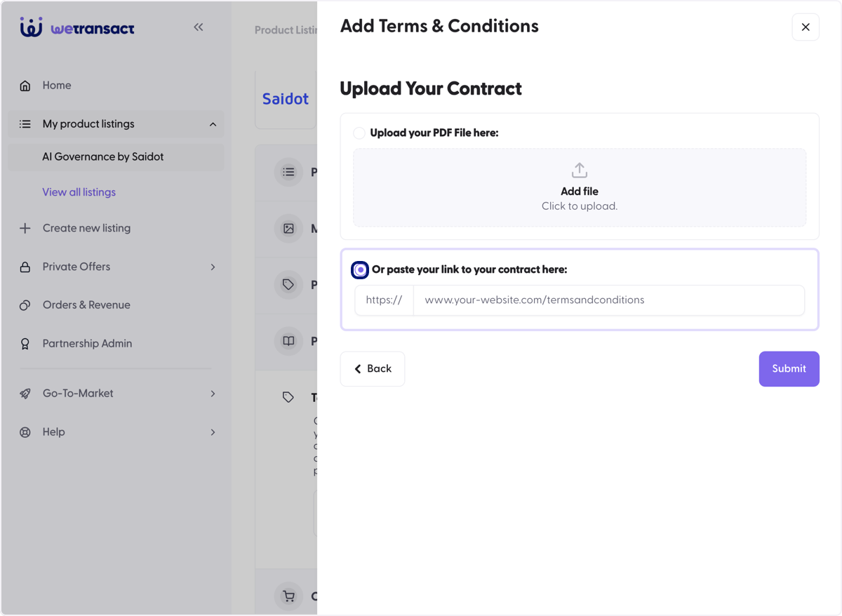Close the Add Terms & Conditions panel
842x616 pixels.
click(x=806, y=27)
